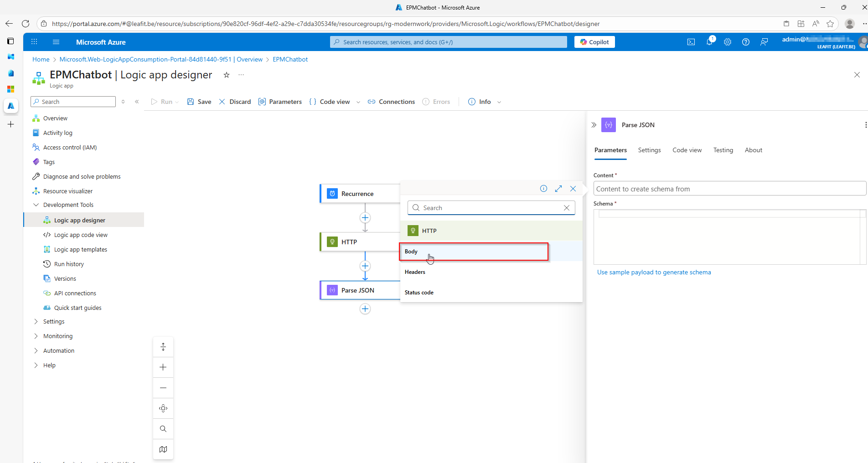Image resolution: width=868 pixels, height=463 pixels.
Task: Run the logic app workflow
Action: 162,102
